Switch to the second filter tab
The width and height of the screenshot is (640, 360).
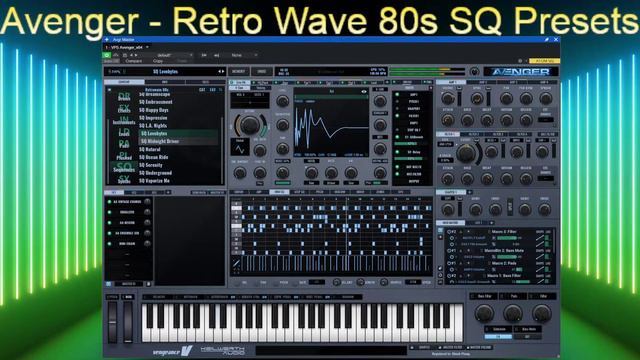pyautogui.click(x=473, y=134)
